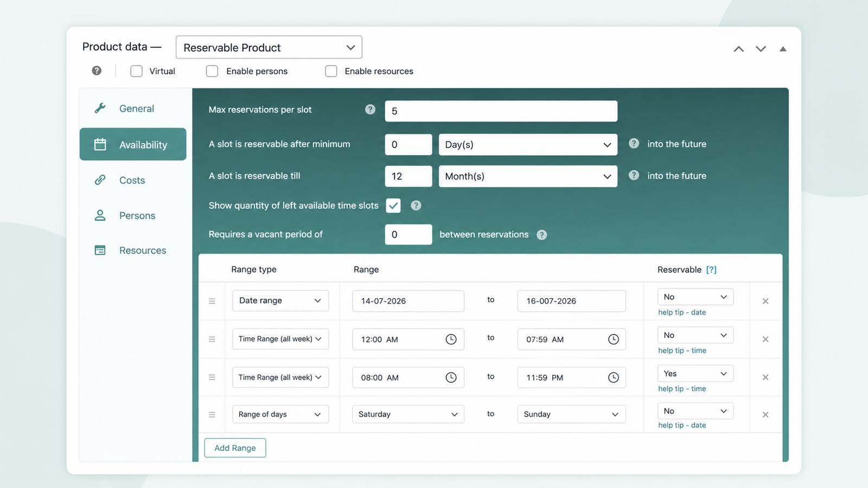Click drag handle of Range of days row
The width and height of the screenshot is (868, 488).
pos(212,415)
